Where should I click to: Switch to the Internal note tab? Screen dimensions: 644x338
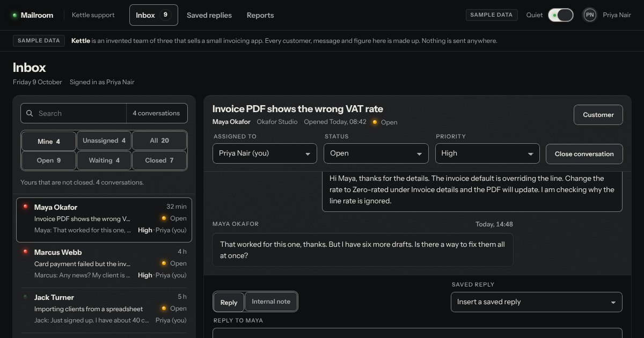(271, 302)
